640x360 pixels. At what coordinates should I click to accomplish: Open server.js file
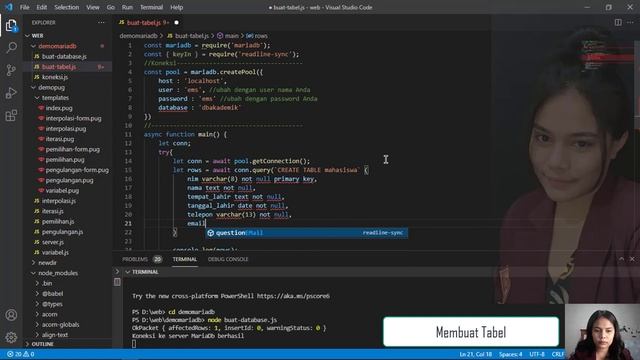tap(53, 242)
